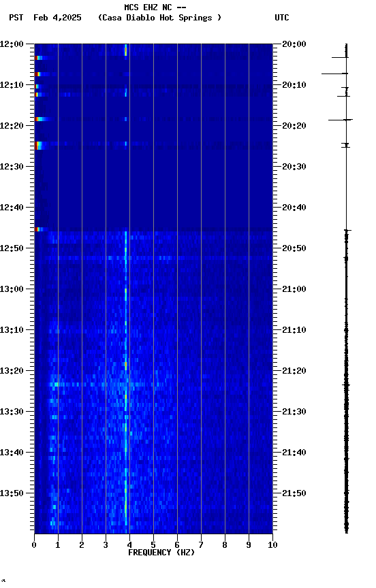Screen dimensions: 376x588
Task: Click the '2' frequency axis tick label
Action: (82, 545)
